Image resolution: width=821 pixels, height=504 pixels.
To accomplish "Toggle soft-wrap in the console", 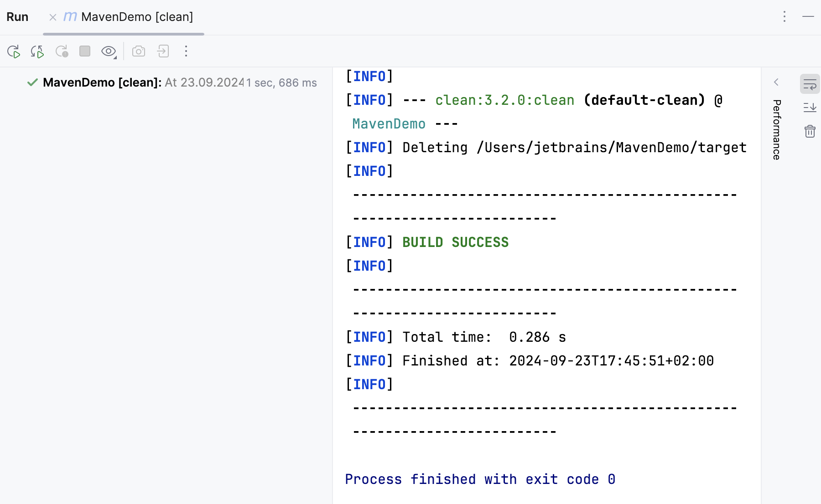I will click(x=809, y=84).
